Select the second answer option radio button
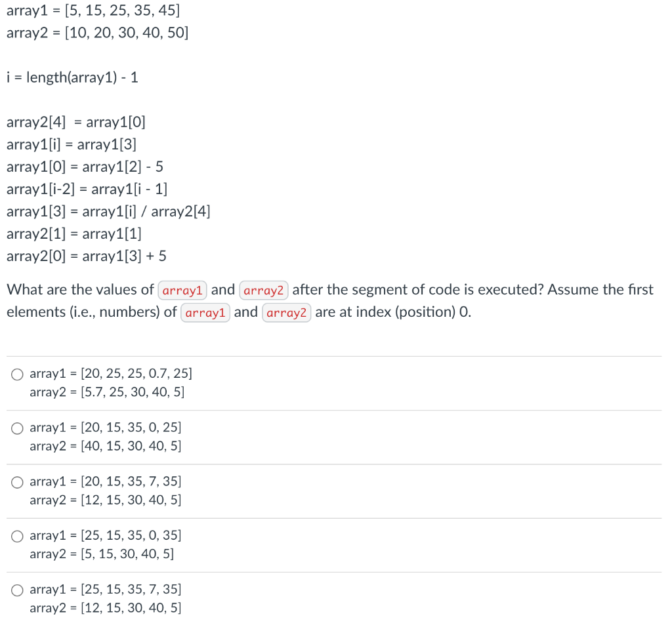672x629 pixels. (x=16, y=428)
